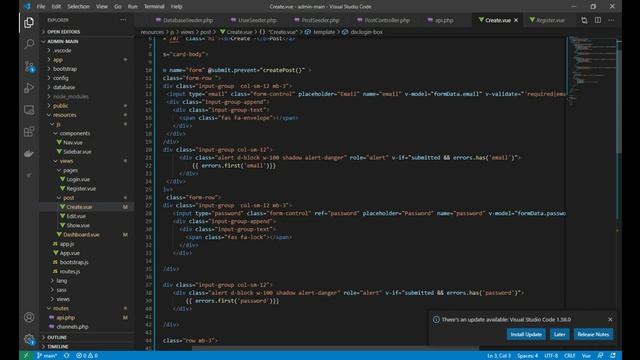The width and height of the screenshot is (640, 360).
Task: Open the Accounts icon in activity bar
Action: click(x=29, y=317)
